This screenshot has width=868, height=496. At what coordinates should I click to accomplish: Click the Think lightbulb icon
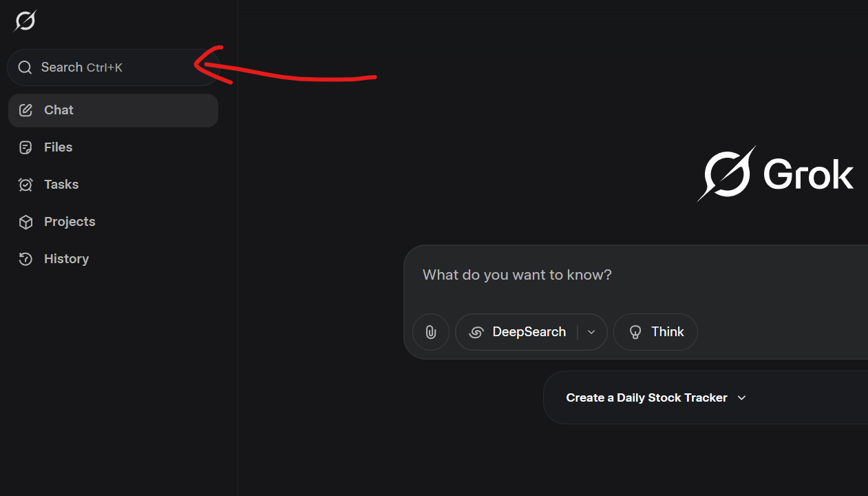coord(636,332)
